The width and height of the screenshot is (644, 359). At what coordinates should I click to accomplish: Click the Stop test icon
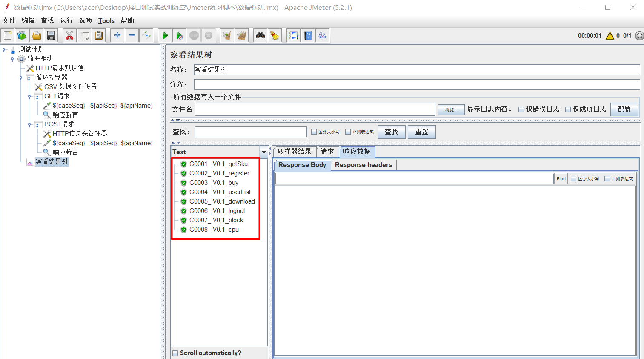[194, 35]
